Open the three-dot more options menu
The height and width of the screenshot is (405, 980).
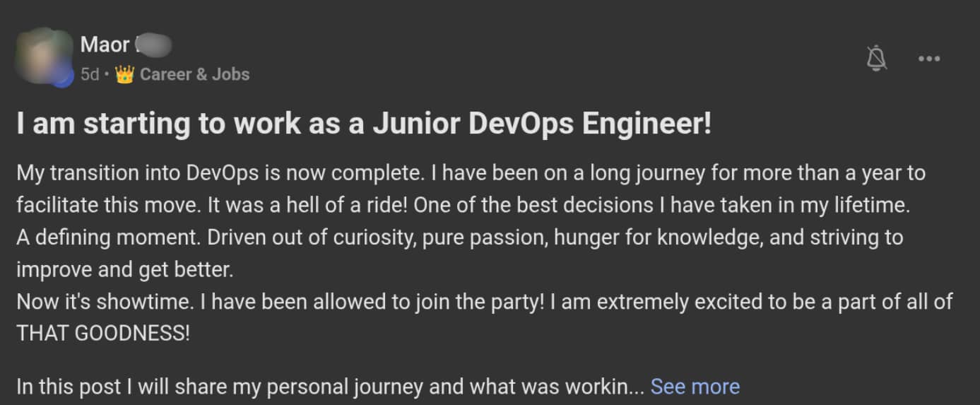(929, 59)
